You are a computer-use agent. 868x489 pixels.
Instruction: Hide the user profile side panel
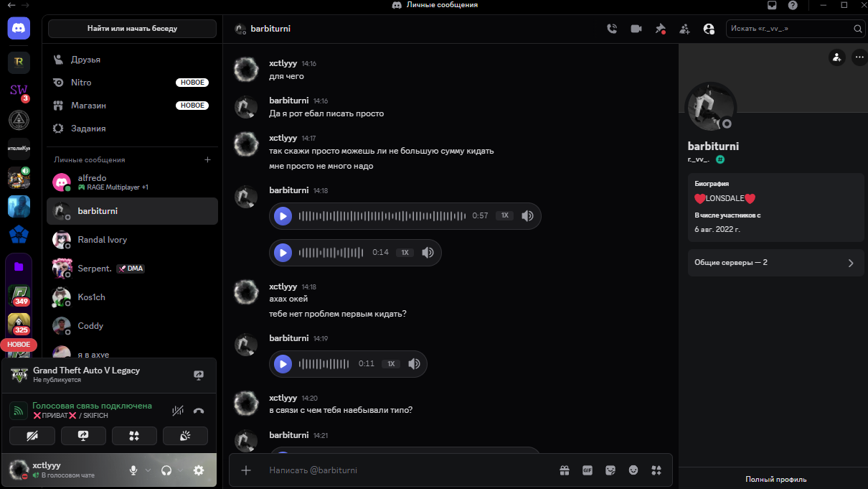click(x=709, y=29)
